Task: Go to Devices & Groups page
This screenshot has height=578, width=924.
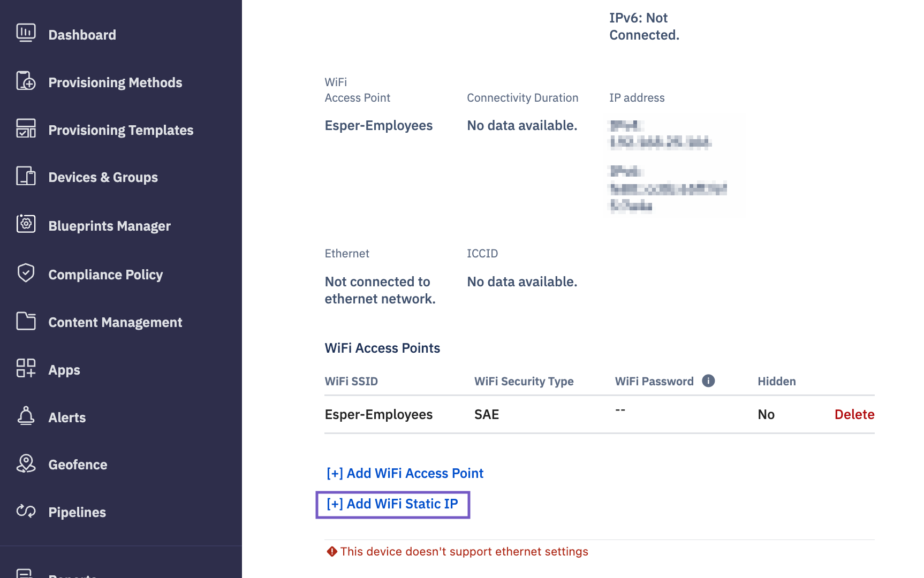Action: [x=103, y=177]
